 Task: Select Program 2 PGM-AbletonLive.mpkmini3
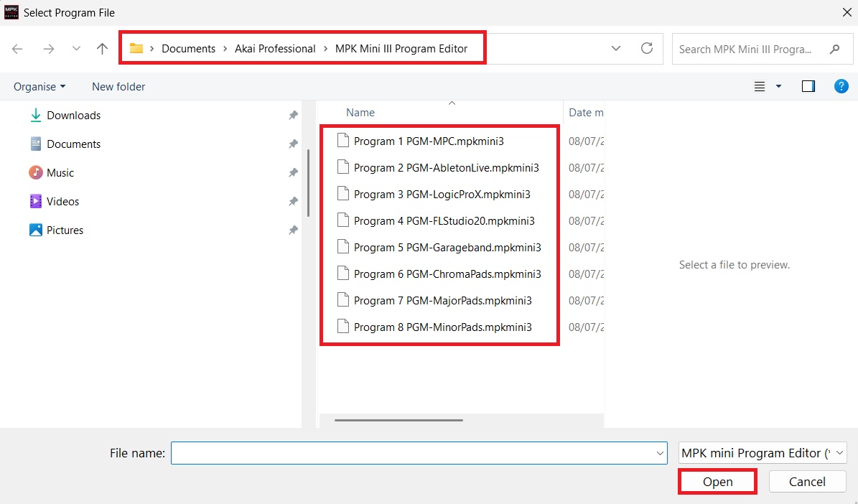click(446, 168)
